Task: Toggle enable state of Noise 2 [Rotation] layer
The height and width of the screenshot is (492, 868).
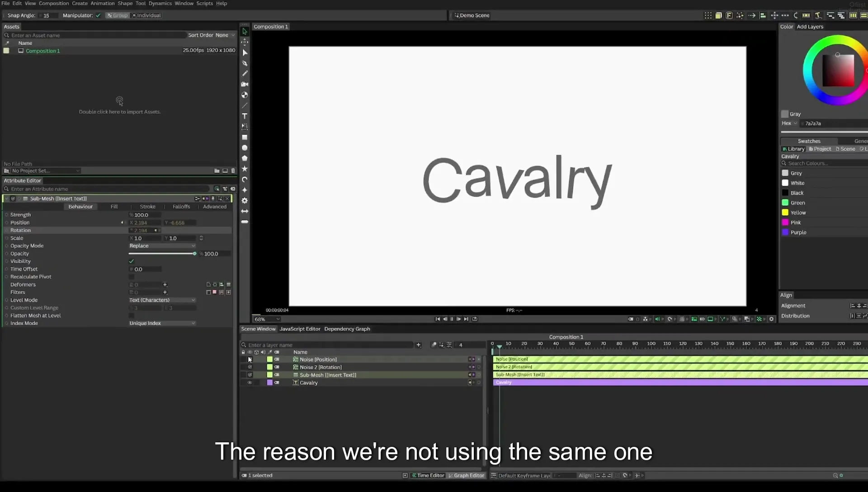Action: [x=250, y=367]
